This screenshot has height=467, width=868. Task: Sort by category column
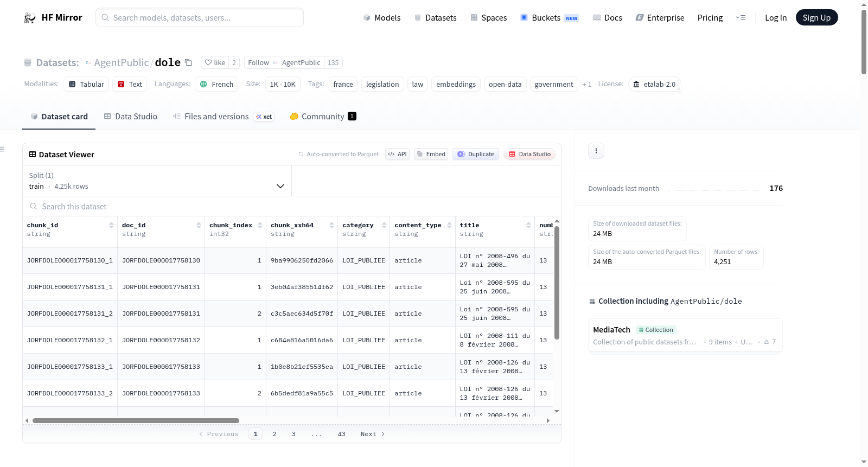click(384, 225)
